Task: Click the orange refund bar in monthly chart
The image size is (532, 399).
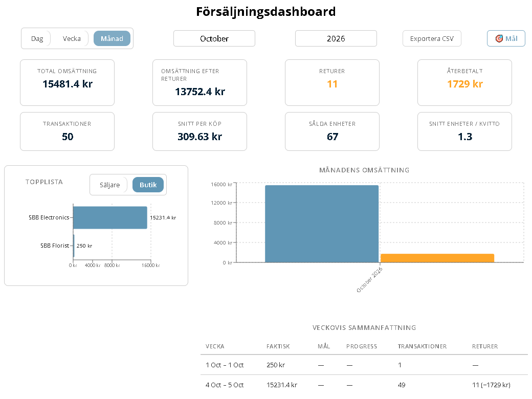Action: pos(437,258)
